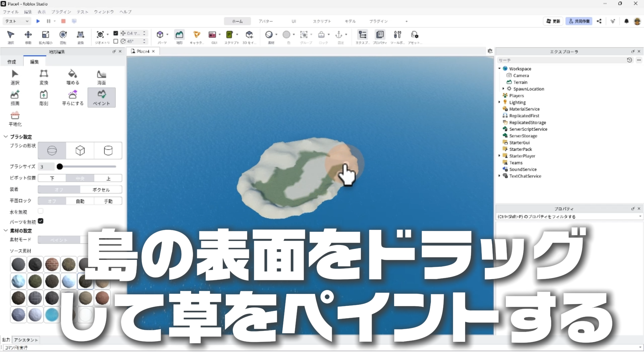Open the モデル ribbon tab
Viewport: 644px width, 362px height.
[x=350, y=21]
